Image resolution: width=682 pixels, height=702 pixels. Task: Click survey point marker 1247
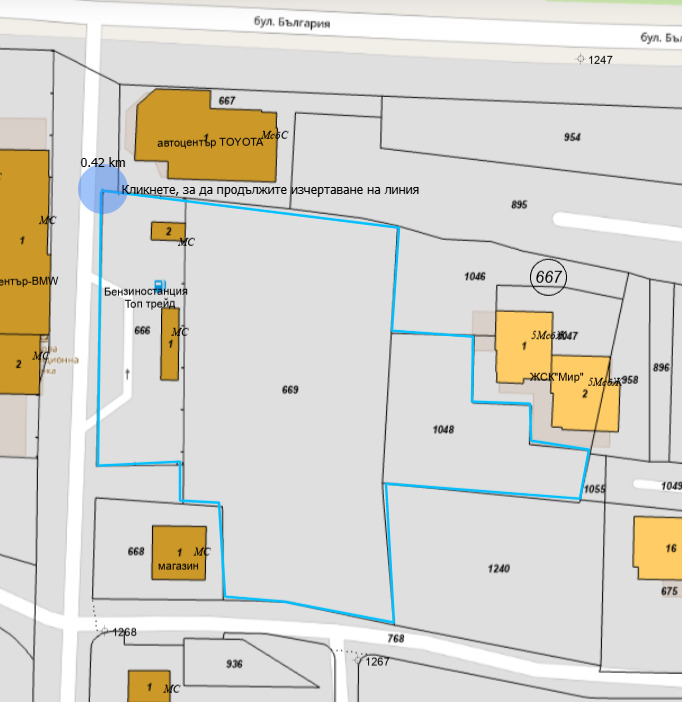[x=580, y=60]
